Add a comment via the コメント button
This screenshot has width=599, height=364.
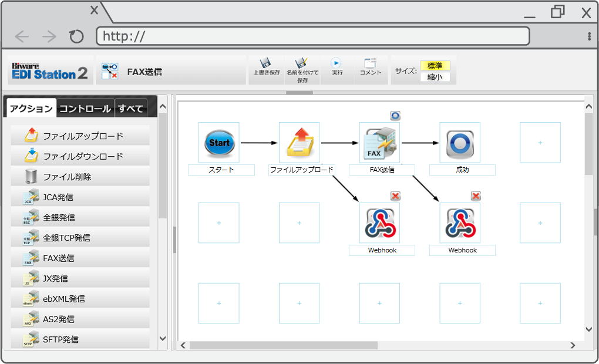[371, 68]
